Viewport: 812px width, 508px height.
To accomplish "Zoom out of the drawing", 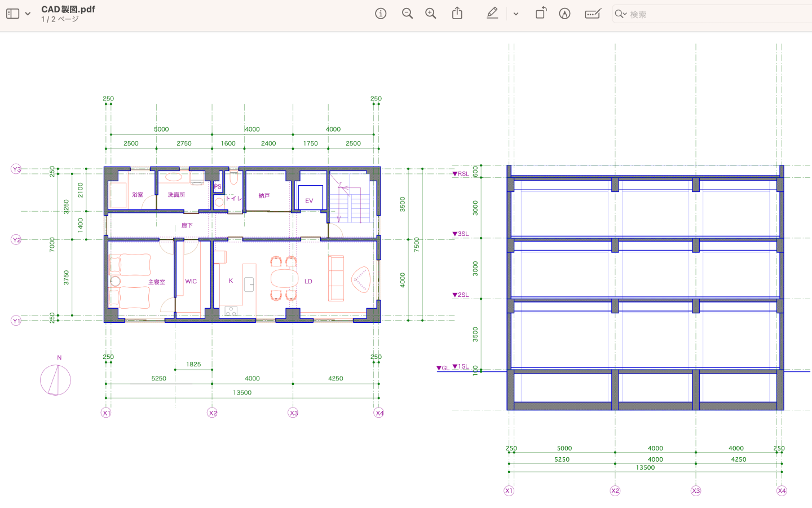I will 407,14.
